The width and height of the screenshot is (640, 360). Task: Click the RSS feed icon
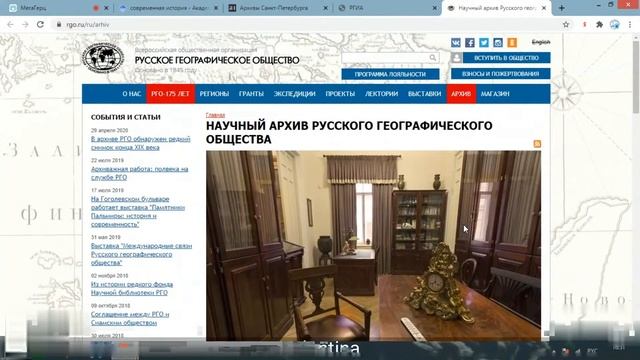537,144
